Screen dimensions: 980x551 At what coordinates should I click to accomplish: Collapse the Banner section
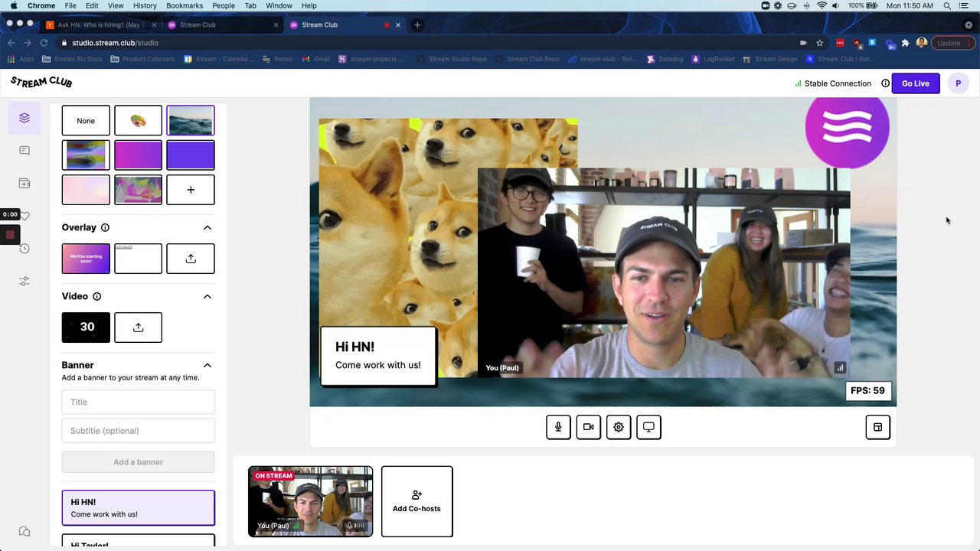pyautogui.click(x=207, y=365)
